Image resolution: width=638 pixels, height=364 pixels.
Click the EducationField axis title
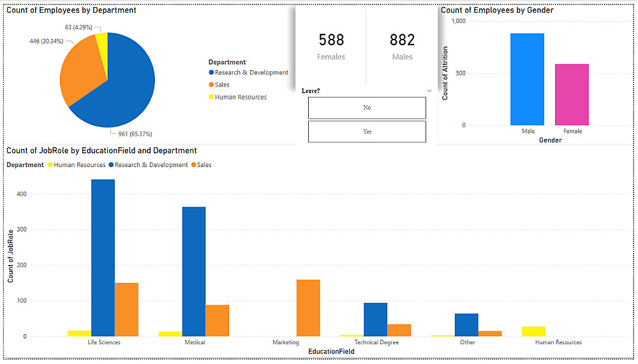coord(331,351)
